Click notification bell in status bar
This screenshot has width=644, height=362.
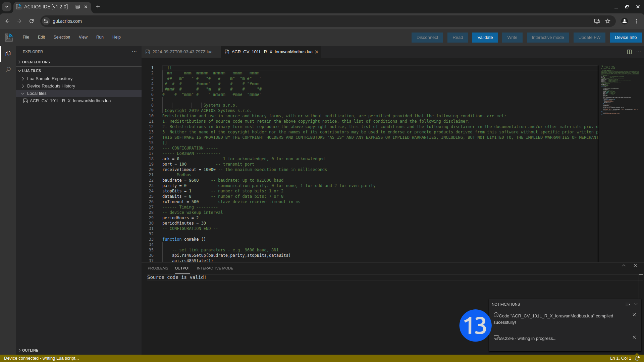coord(637,358)
